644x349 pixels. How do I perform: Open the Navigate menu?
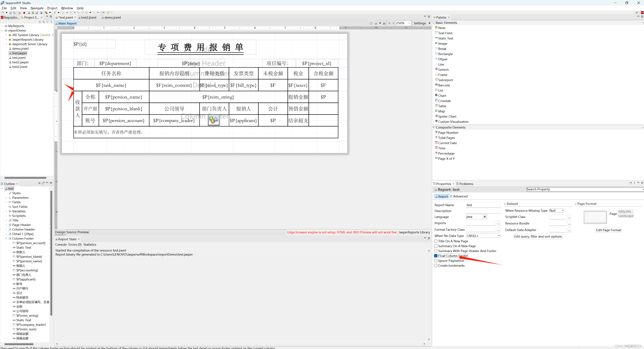pyautogui.click(x=37, y=8)
